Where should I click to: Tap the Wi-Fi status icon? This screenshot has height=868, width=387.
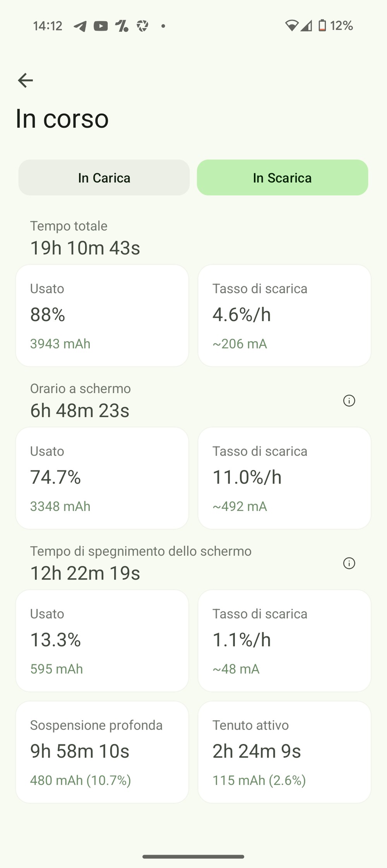click(291, 26)
